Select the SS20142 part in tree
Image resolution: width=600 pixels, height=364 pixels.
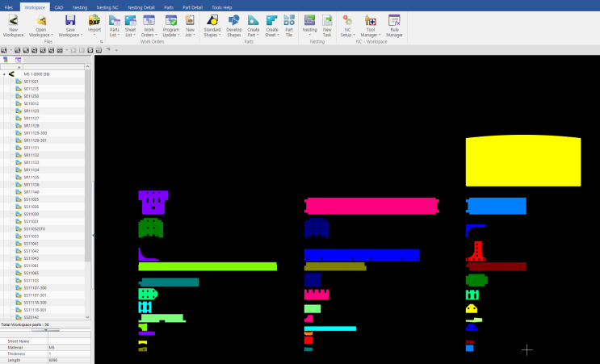(x=31, y=317)
